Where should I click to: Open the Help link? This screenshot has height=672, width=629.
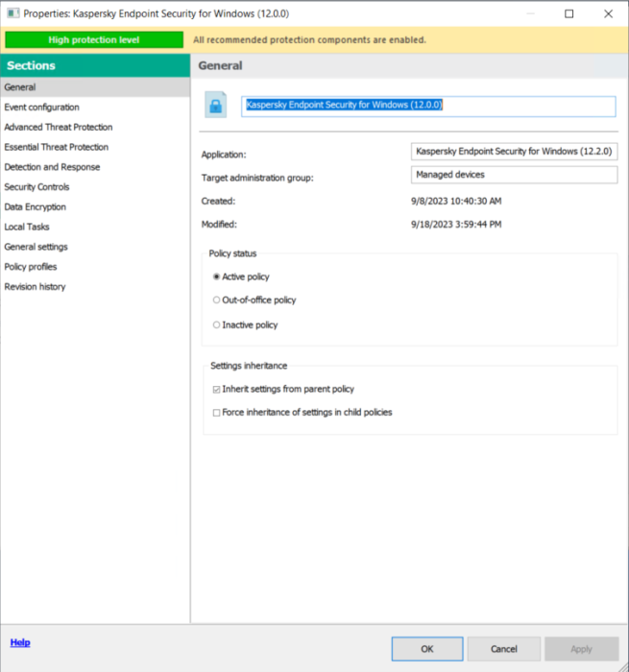[x=20, y=642]
